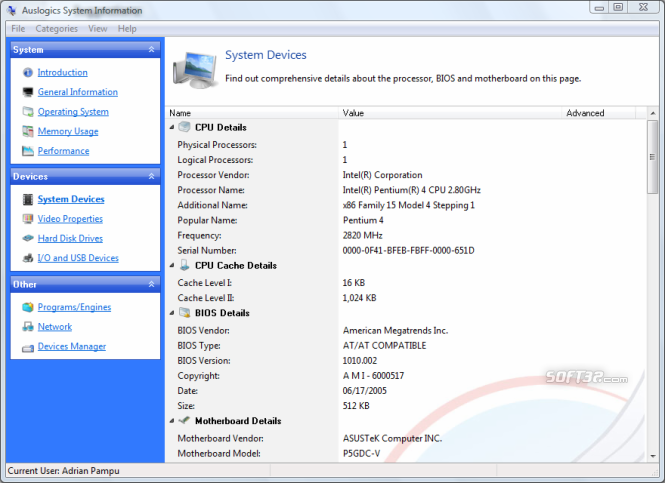Click the scrollbar up arrow

coord(653,113)
